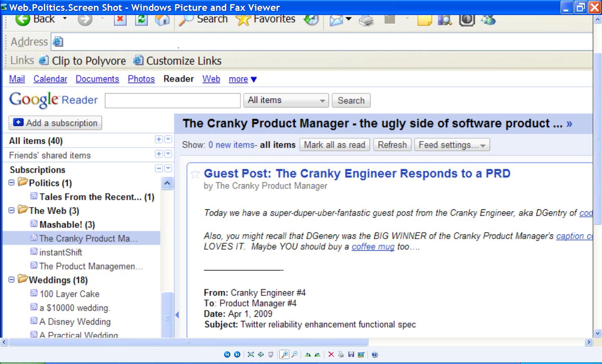Image resolution: width=602 pixels, height=364 pixels.
Task: Open the Subscriptions options dropdown arrow
Action: tap(168, 168)
